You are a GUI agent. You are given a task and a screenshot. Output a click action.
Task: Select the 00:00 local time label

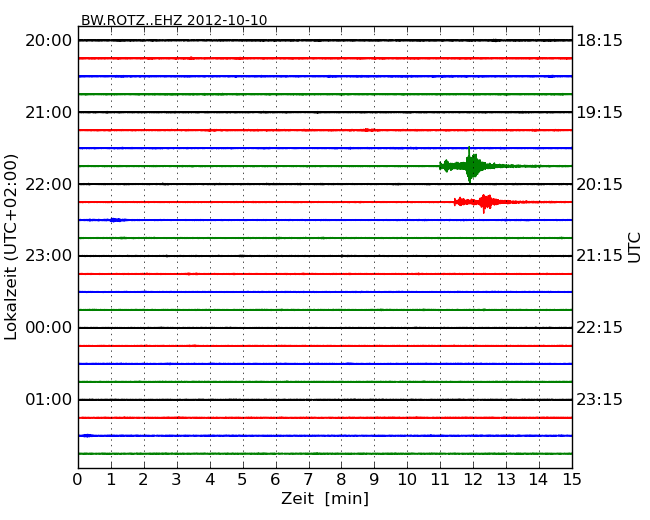point(49,328)
